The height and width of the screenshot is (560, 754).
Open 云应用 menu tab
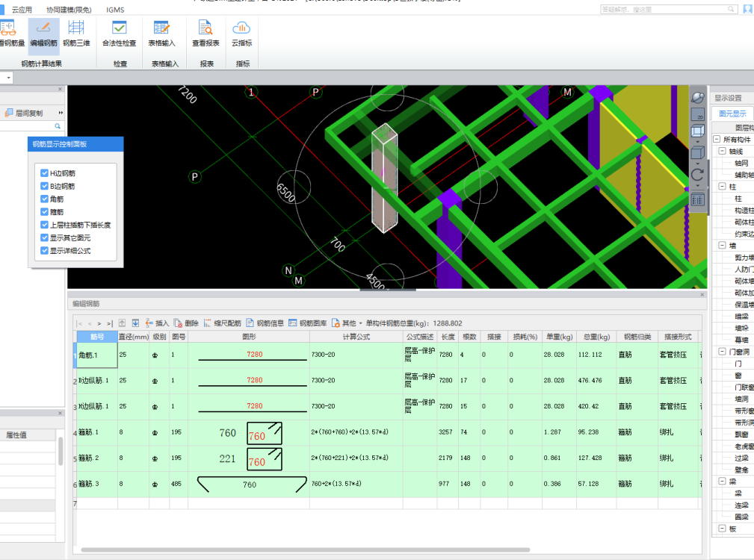pos(22,10)
